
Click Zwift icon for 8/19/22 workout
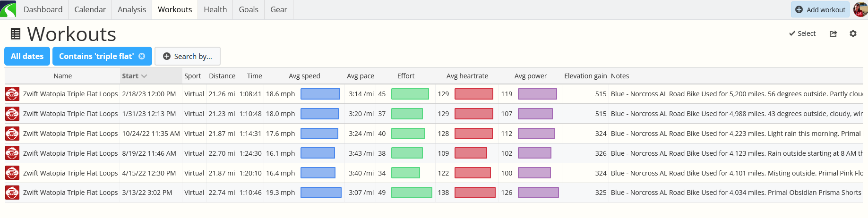[12, 153]
